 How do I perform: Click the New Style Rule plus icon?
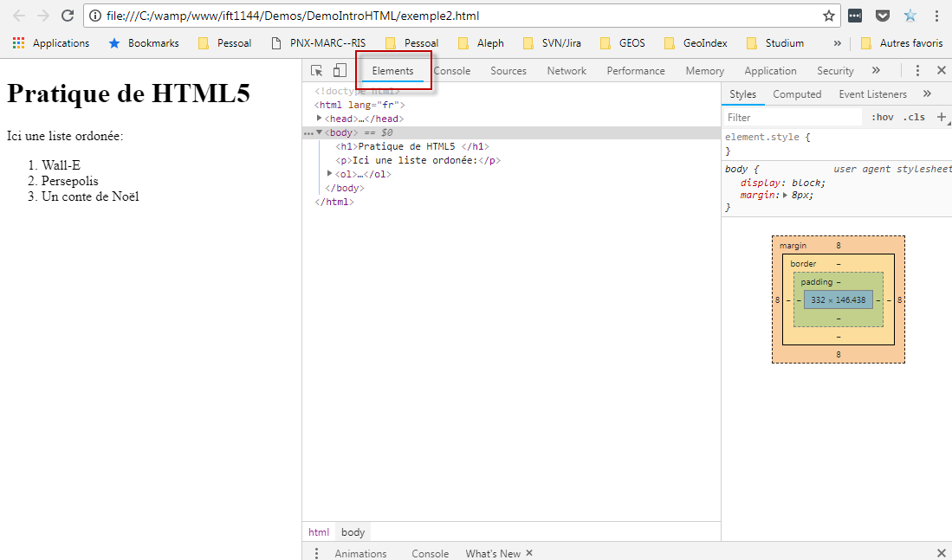pos(942,117)
